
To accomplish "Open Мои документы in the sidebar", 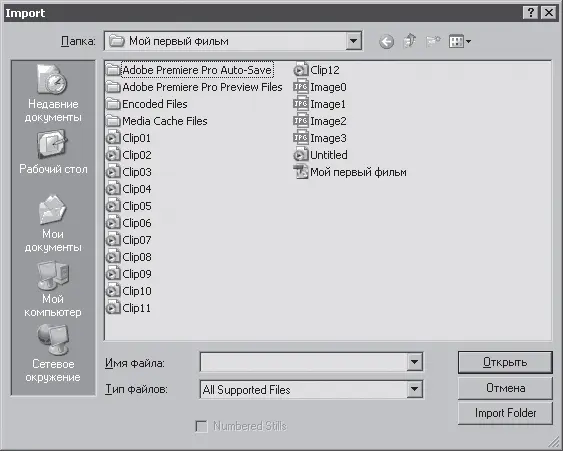I will [53, 223].
